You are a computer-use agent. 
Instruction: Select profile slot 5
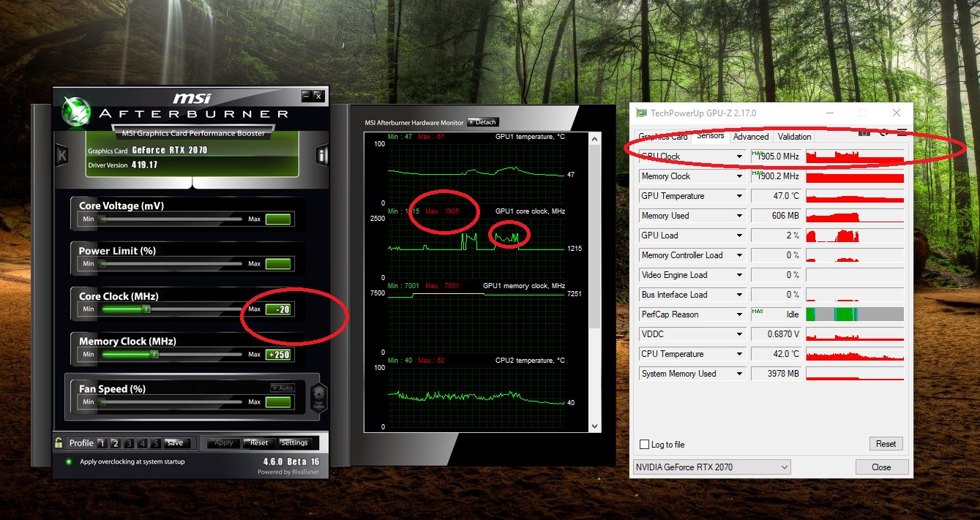pos(155,443)
